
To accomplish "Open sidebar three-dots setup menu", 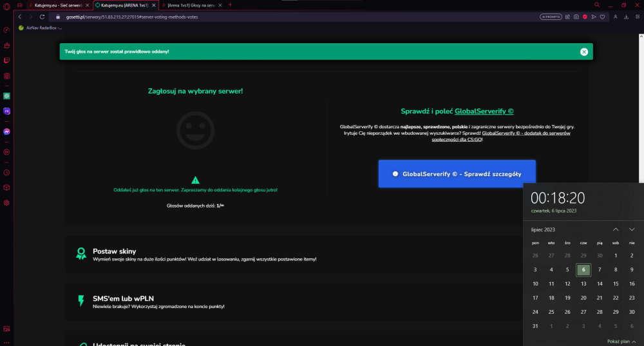I will 6,342.
